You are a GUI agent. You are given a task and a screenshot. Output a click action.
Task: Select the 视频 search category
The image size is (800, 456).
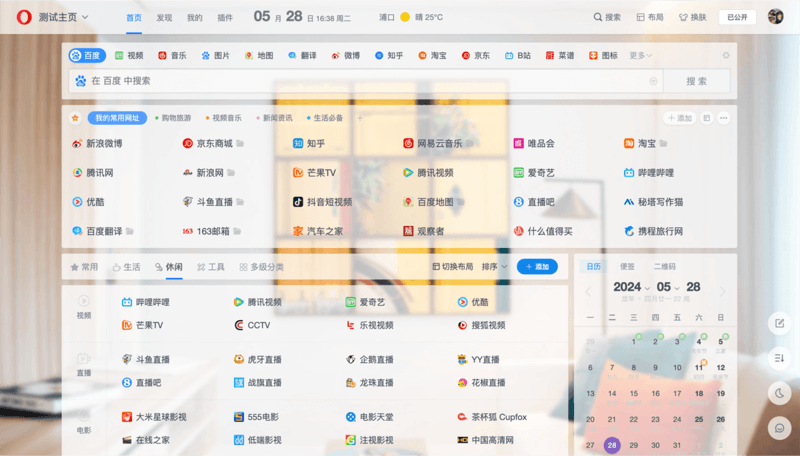(129, 56)
